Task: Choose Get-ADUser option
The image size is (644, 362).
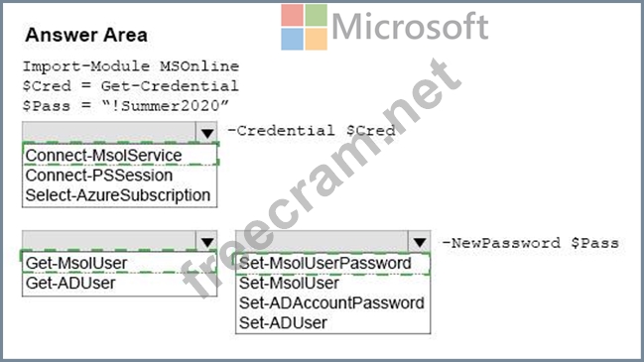Action: [70, 283]
